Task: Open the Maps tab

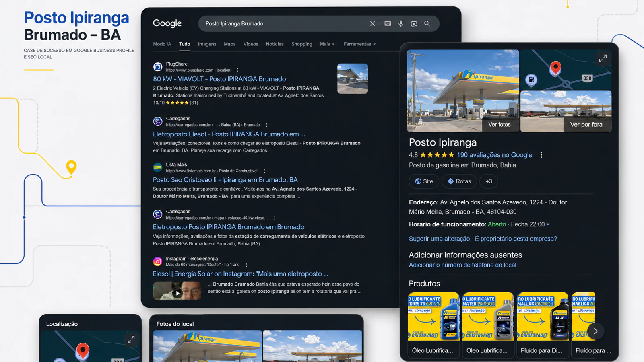Action: tap(229, 44)
